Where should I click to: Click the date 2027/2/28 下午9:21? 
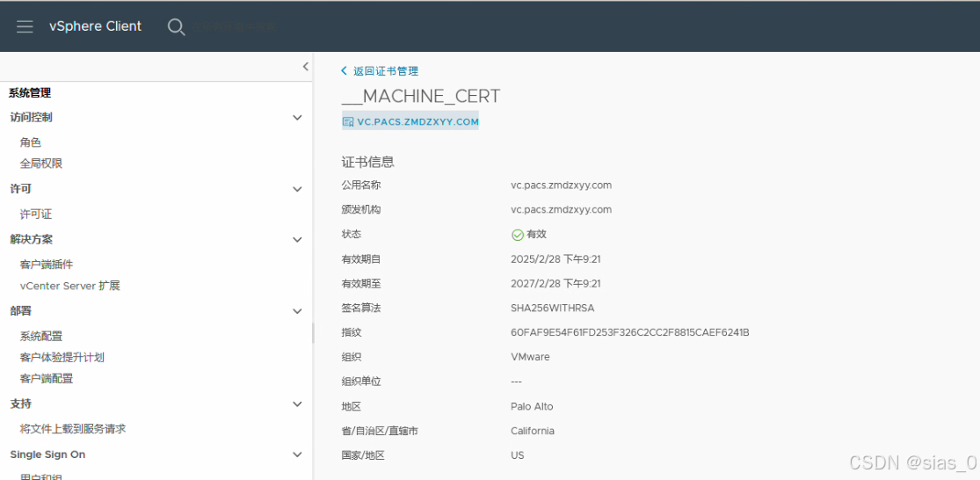tap(555, 284)
